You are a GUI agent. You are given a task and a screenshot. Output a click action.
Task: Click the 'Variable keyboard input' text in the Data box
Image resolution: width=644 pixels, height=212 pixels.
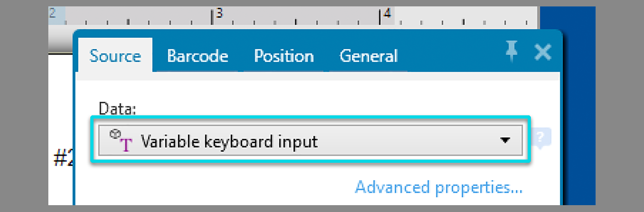click(229, 141)
